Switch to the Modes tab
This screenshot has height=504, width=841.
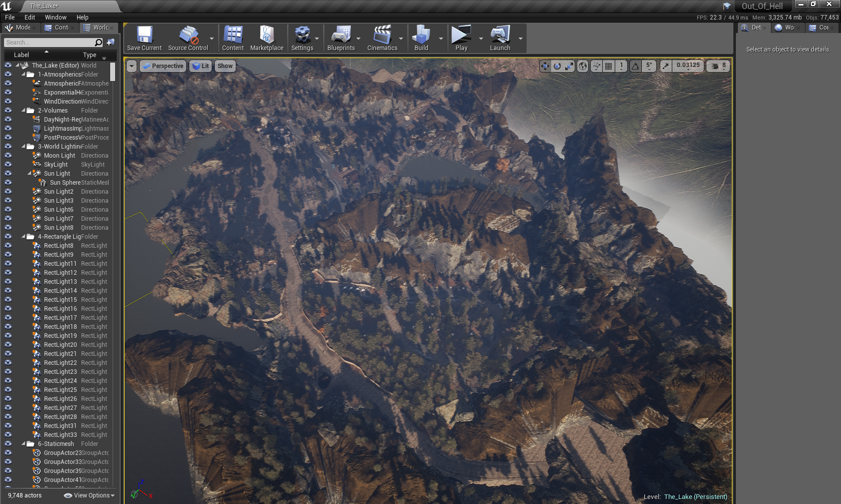(x=20, y=28)
